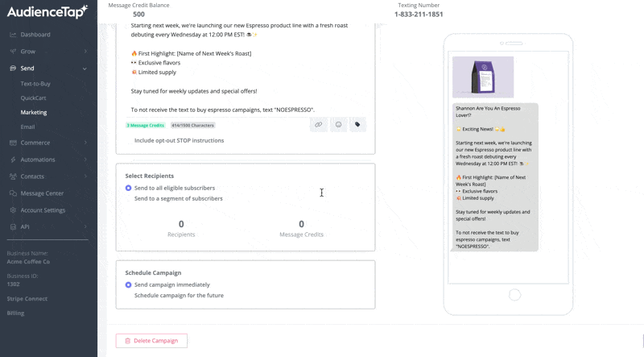Click the merge tag icon button
644x357 pixels.
coord(358,125)
